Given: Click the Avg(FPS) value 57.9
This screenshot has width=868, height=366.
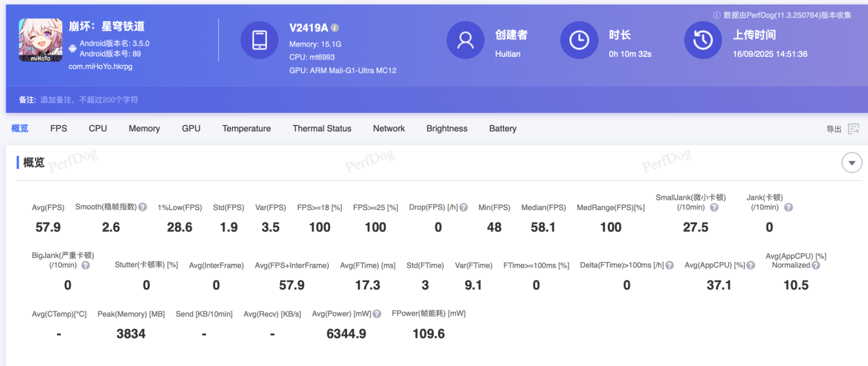Looking at the screenshot, I should pyautogui.click(x=48, y=227).
